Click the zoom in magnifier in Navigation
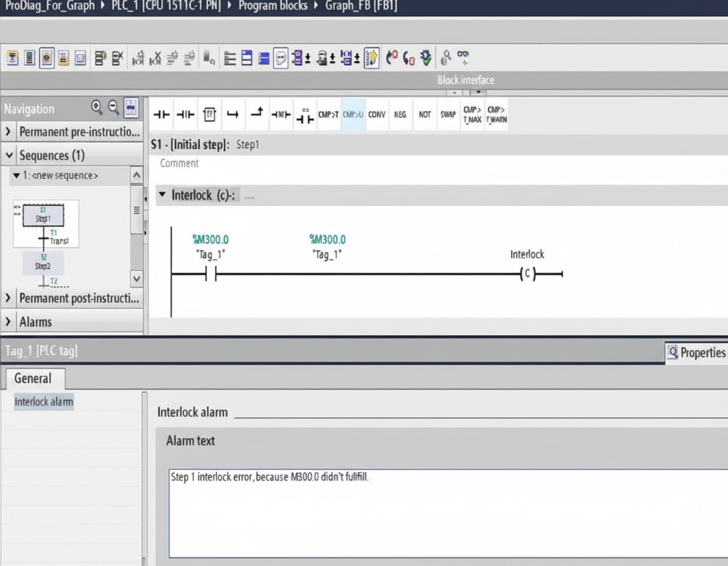The image size is (728, 566). 97,107
